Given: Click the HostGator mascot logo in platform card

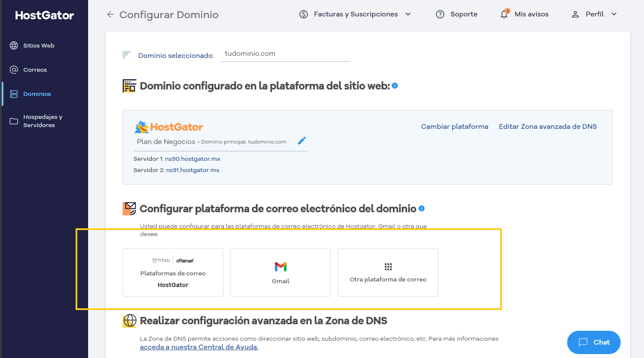Looking at the screenshot, I should pyautogui.click(x=168, y=127).
